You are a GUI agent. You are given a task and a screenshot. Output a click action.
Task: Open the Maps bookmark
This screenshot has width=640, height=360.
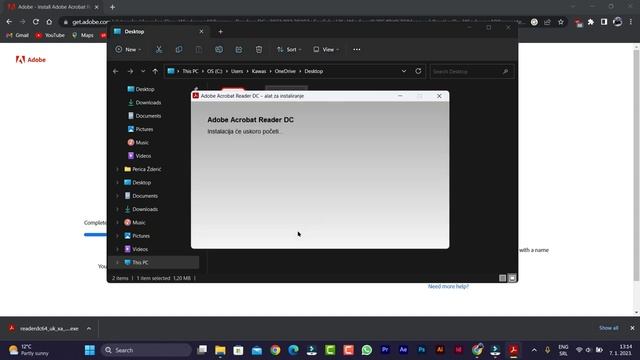tap(83, 35)
